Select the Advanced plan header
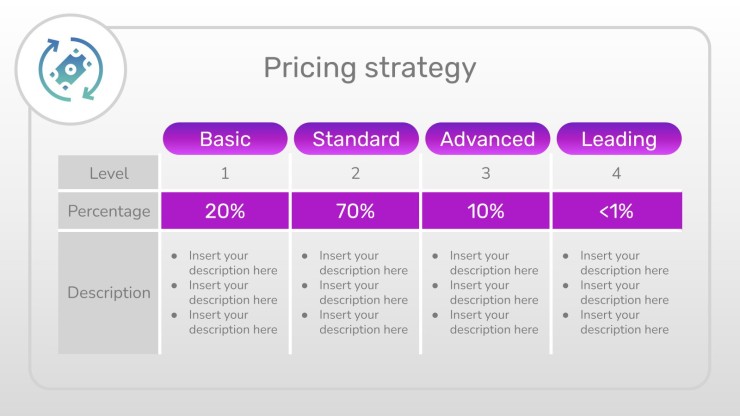 click(x=488, y=139)
